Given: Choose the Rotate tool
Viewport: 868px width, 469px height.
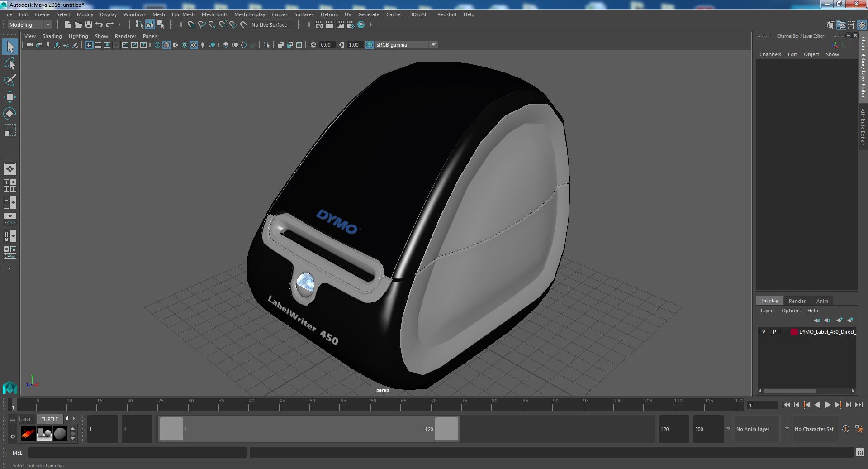Looking at the screenshot, I should [x=10, y=114].
